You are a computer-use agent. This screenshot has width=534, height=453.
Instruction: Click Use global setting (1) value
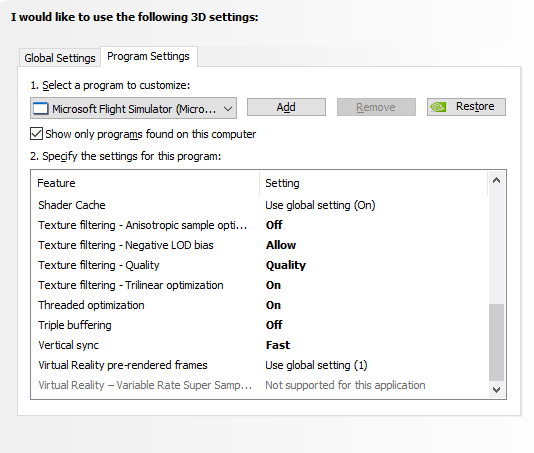[316, 365]
